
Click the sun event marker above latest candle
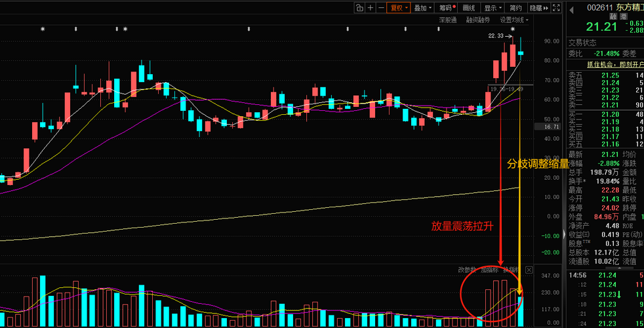[513, 29]
